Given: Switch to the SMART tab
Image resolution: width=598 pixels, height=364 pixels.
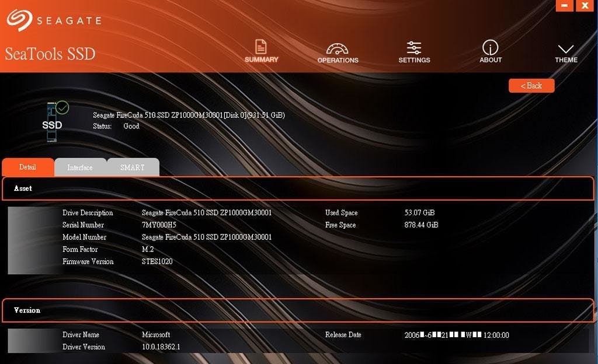Looking at the screenshot, I should [x=133, y=167].
